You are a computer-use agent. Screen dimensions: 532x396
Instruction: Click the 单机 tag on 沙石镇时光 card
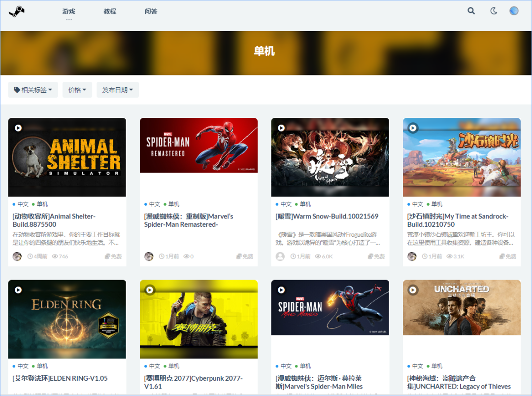[x=436, y=204]
